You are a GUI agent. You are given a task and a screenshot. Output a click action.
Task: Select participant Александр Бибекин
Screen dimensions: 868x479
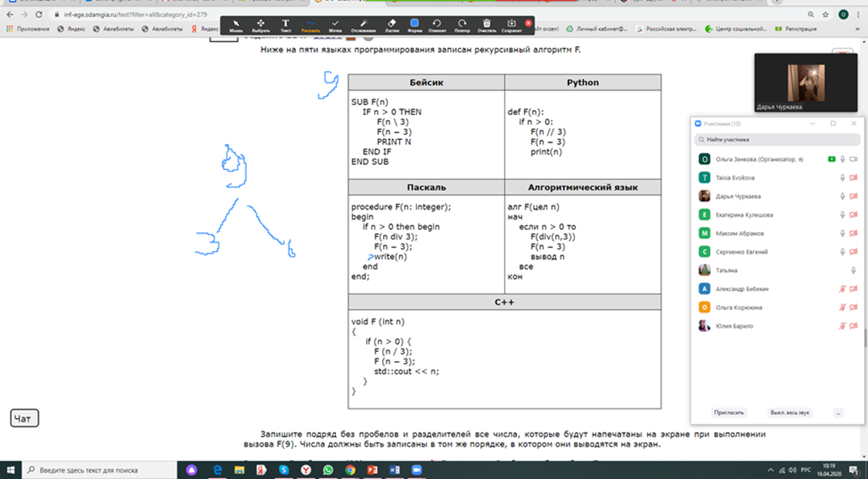click(x=777, y=289)
